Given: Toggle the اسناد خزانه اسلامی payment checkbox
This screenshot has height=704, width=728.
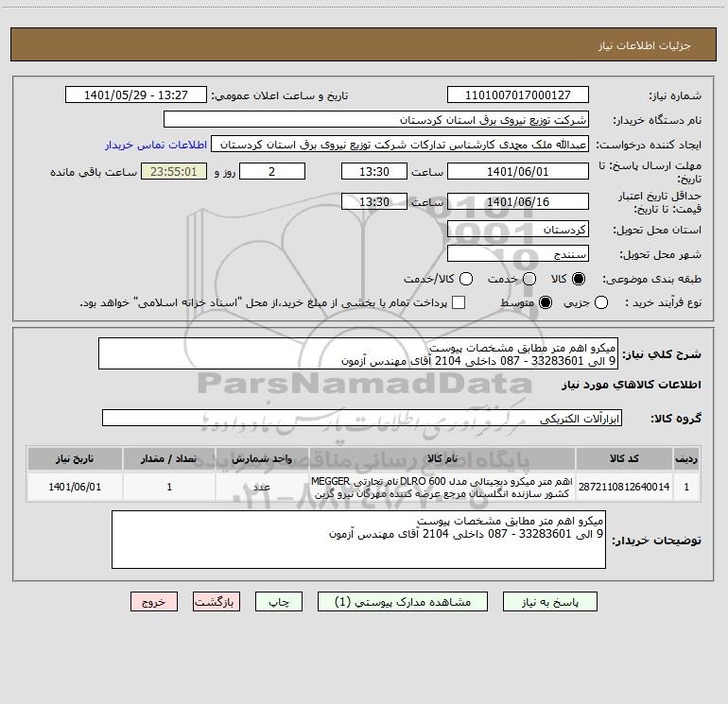Looking at the screenshot, I should point(459,302).
